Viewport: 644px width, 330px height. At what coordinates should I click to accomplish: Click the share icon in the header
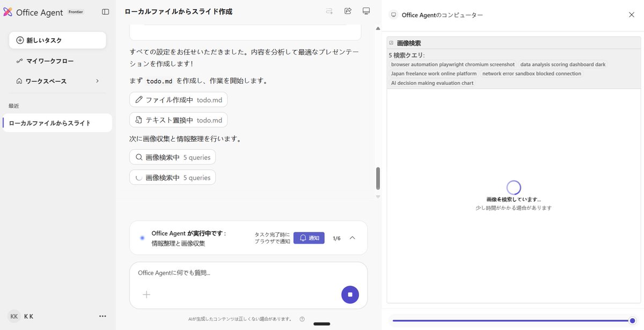point(348,11)
